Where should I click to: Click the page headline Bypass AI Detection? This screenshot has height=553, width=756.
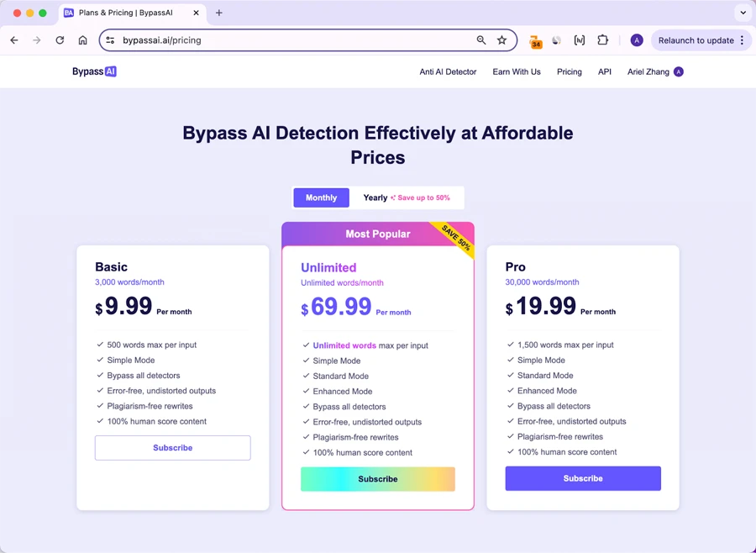[x=378, y=145]
